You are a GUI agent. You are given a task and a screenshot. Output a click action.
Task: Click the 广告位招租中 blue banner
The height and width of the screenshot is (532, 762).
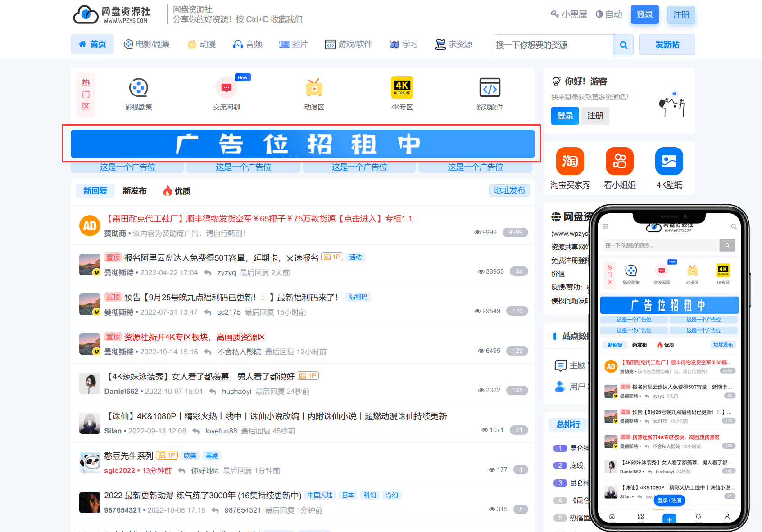coord(303,144)
